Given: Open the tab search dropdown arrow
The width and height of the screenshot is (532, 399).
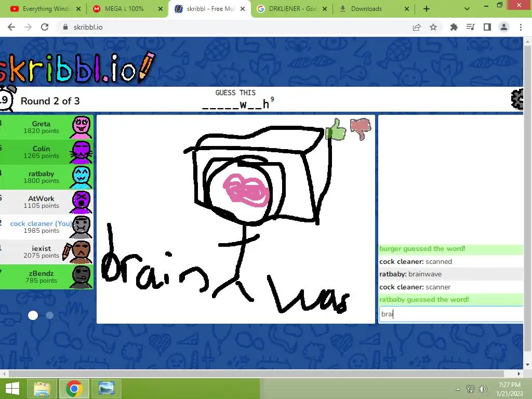Looking at the screenshot, I should click(467, 9).
